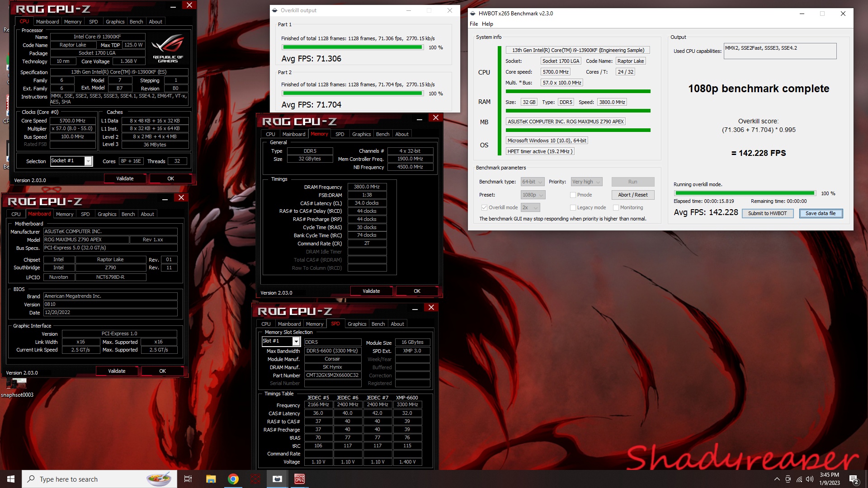Click the Part 1 progress bar
This screenshot has height=488, width=868.
353,47
